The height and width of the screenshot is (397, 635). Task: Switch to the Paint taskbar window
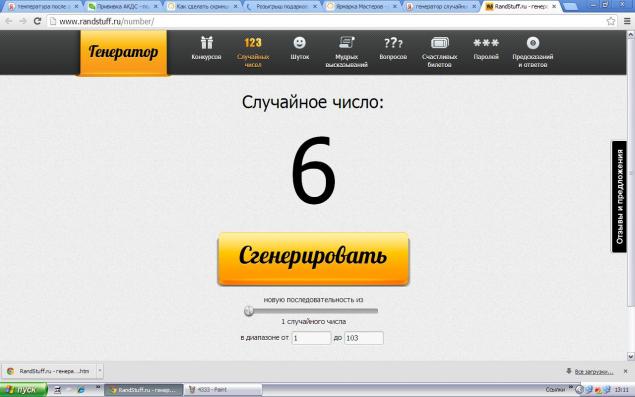223,390
